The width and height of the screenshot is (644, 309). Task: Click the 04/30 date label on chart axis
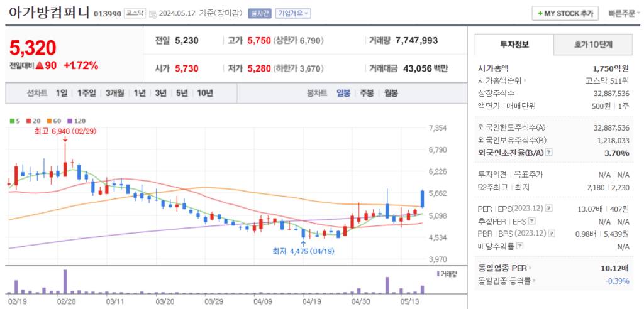(360, 301)
